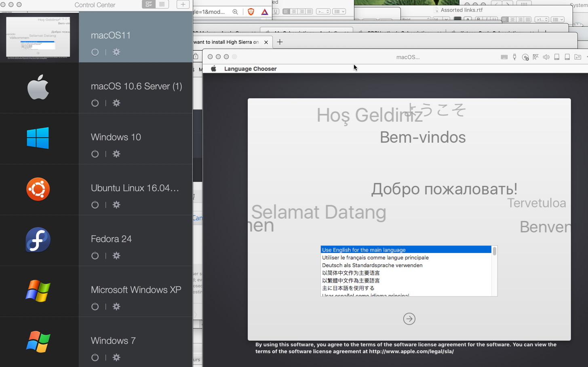Open the shared folders icon in the VM toolbar
Viewport: 588px width, 367px height.
click(x=578, y=57)
